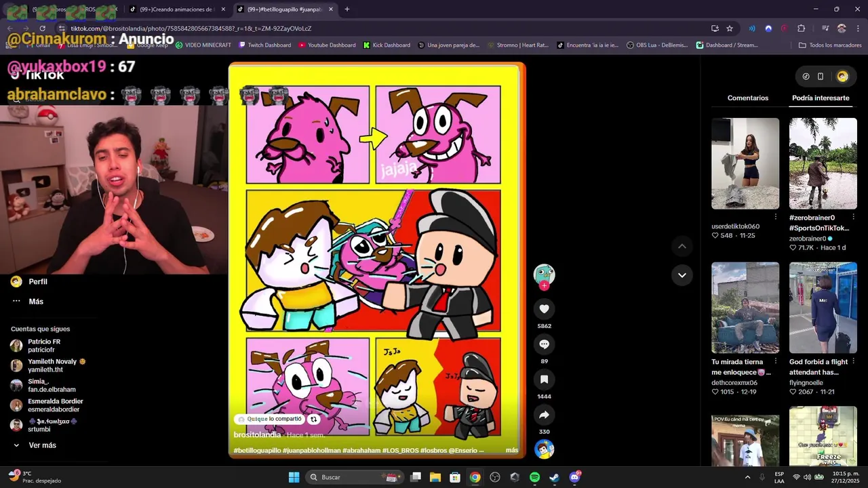The width and height of the screenshot is (868, 488).
Task: Open the sound disc avatar below share
Action: 544,449
